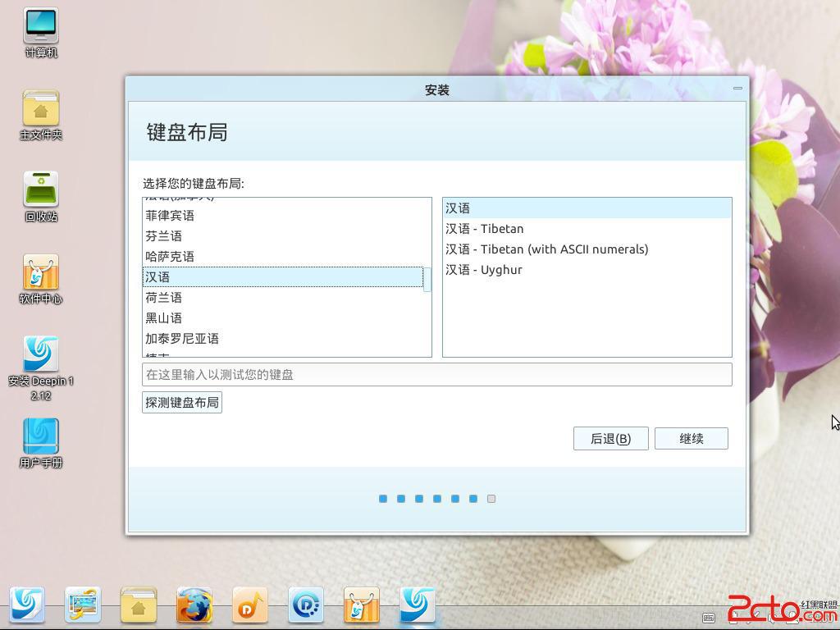Image resolution: width=840 pixels, height=630 pixels.
Task: Launch Firefox from the dock
Action: pos(194,605)
